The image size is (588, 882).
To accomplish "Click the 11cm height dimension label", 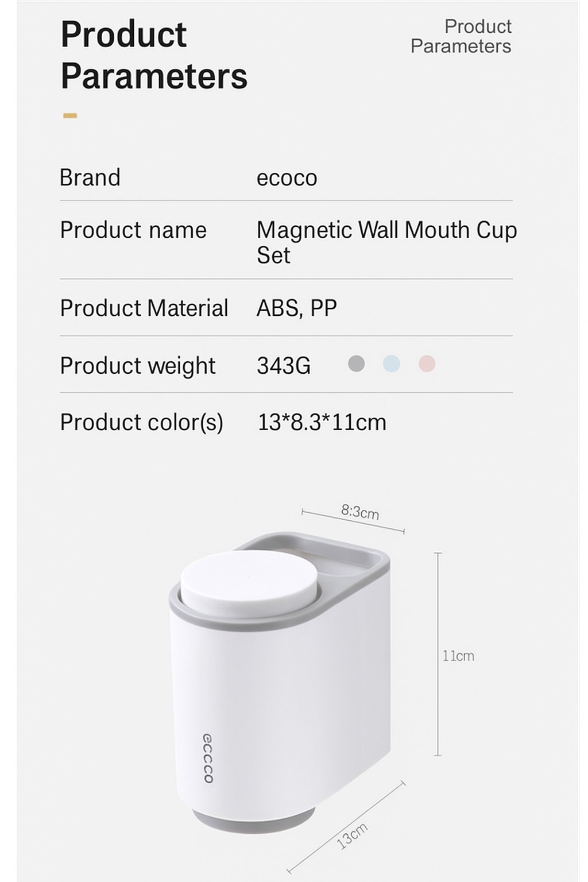I will click(458, 656).
